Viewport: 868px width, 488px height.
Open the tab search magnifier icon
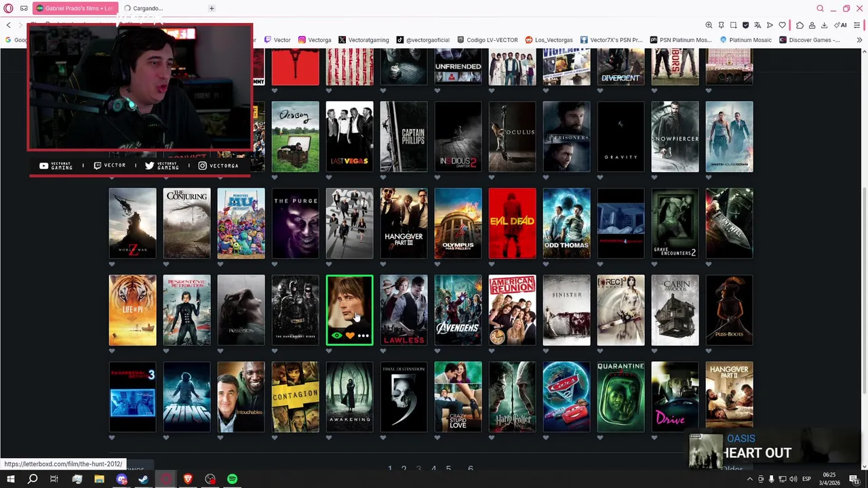pyautogui.click(x=820, y=8)
